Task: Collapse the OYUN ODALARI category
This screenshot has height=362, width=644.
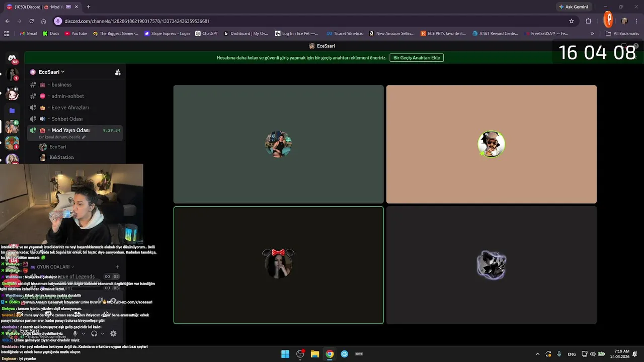Action: click(x=55, y=267)
